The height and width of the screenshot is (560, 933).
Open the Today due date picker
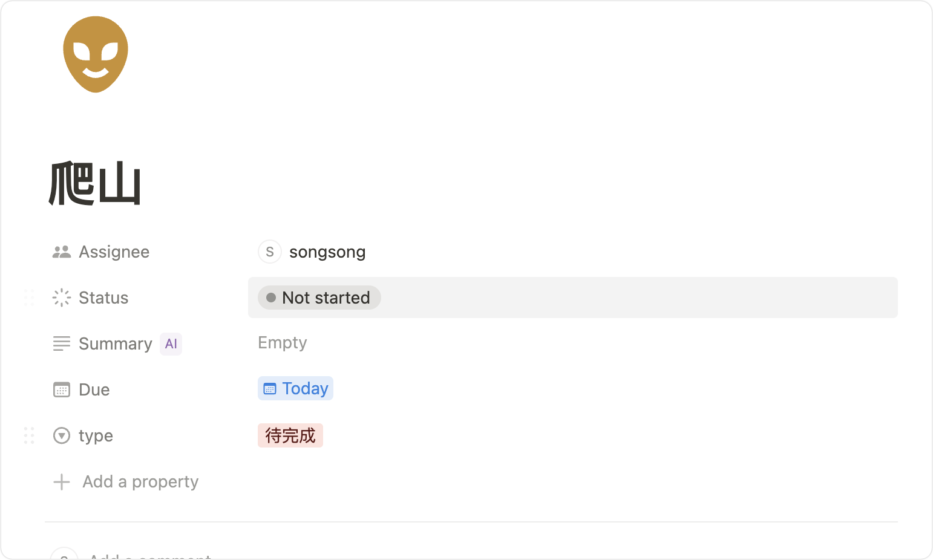click(296, 388)
